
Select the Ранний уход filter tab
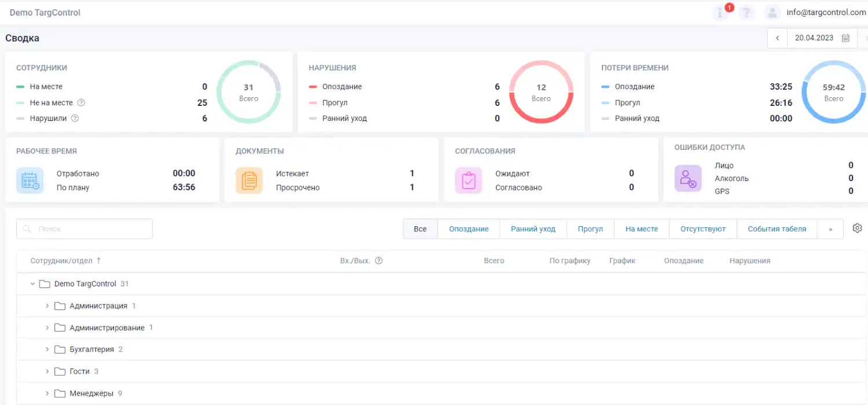(533, 229)
